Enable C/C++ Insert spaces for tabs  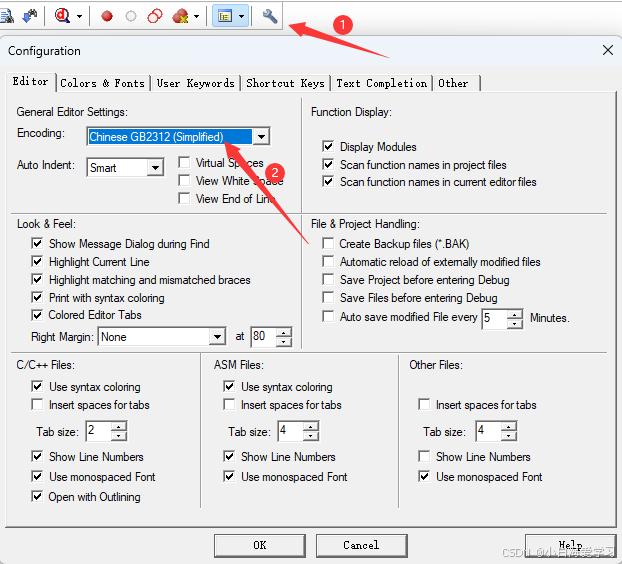(37, 405)
